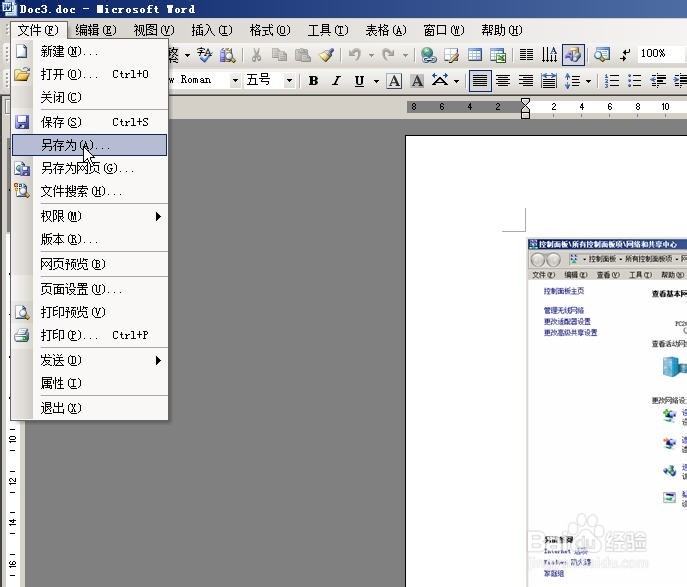The height and width of the screenshot is (587, 687).
Task: Click the indent marker on the ruler
Action: click(525, 108)
